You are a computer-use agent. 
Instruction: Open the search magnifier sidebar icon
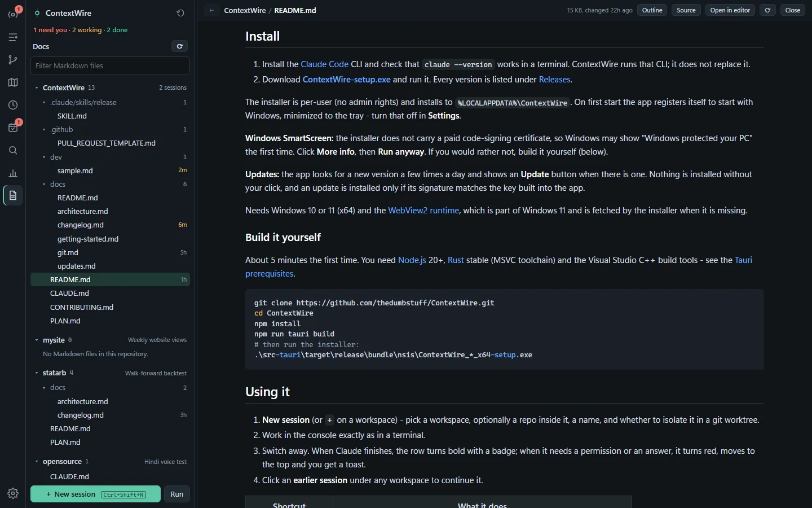[x=13, y=150]
